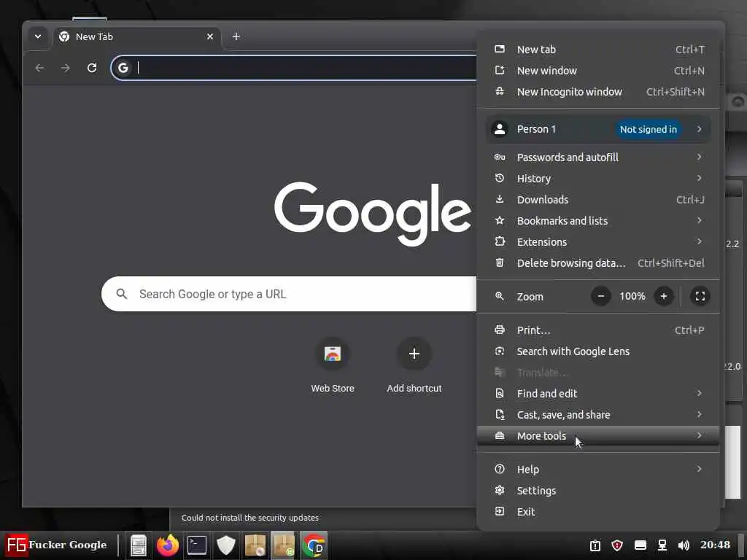The width and height of the screenshot is (747, 560).
Task: Click the Chrome icon in taskbar
Action: (314, 545)
